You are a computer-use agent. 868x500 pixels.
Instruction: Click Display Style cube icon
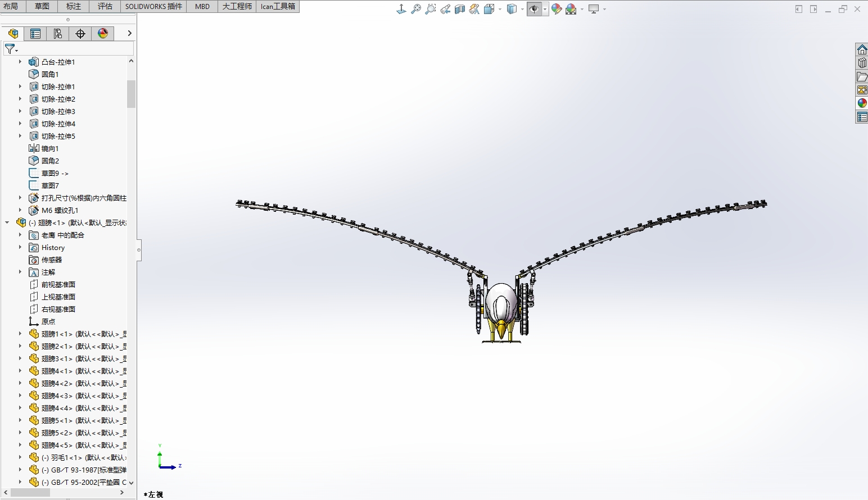[x=512, y=9]
